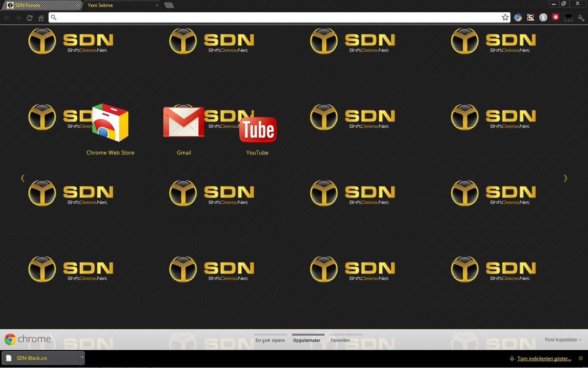Viewport: 588px width, 368px height.
Task: Open the downloaded SDN-Black.crx file
Action: tap(41, 358)
